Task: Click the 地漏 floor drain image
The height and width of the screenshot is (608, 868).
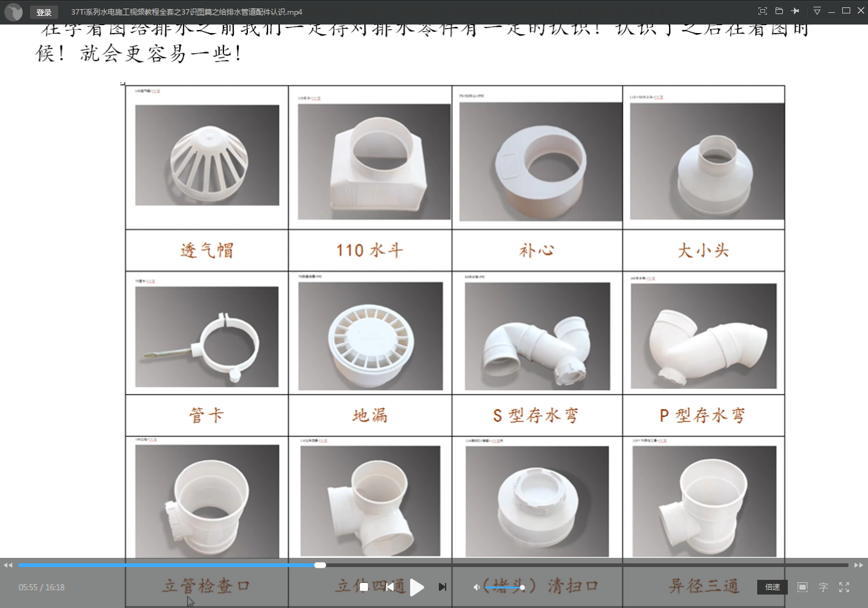Action: point(370,336)
